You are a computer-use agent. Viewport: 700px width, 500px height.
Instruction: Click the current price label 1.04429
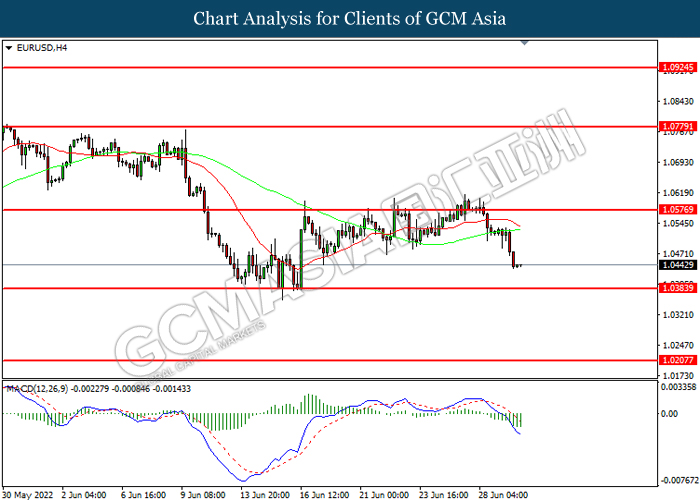coord(678,265)
